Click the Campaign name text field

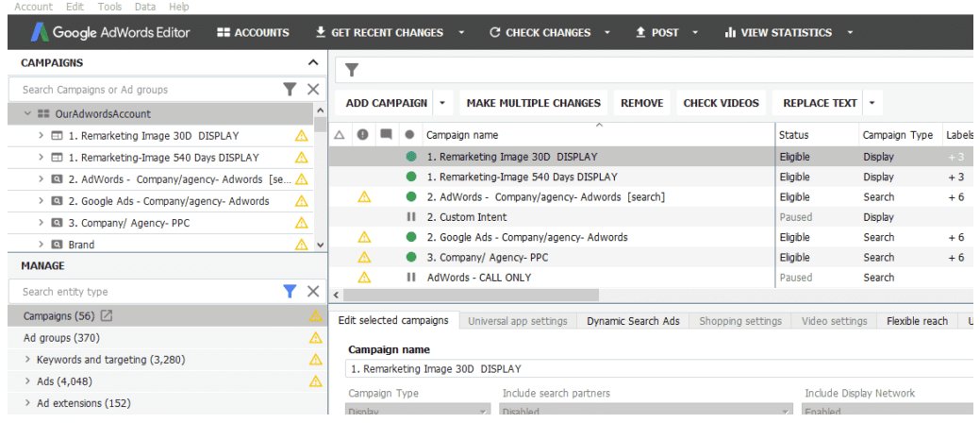[x=659, y=368]
